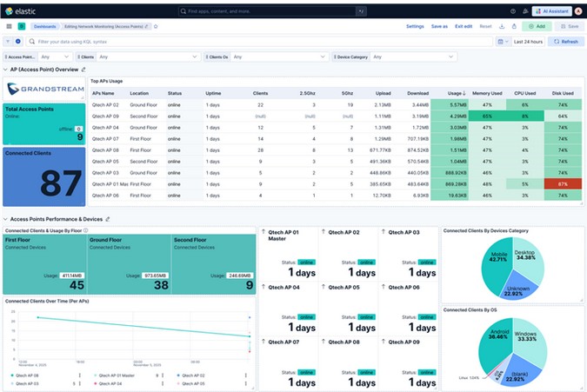Click the keyboard shortcut badge in the search bar
Viewport: 587px width, 392px height.
(361, 11)
